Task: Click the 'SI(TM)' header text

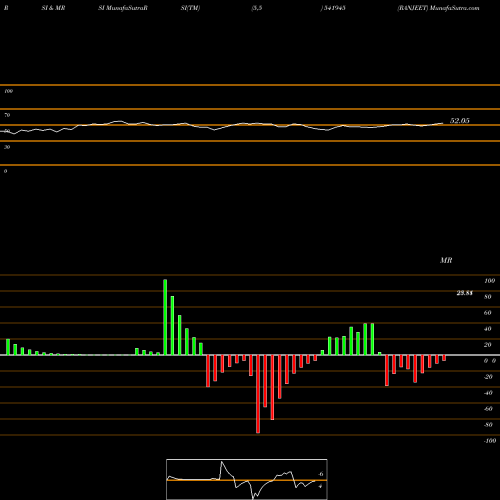Action: pyautogui.click(x=190, y=8)
